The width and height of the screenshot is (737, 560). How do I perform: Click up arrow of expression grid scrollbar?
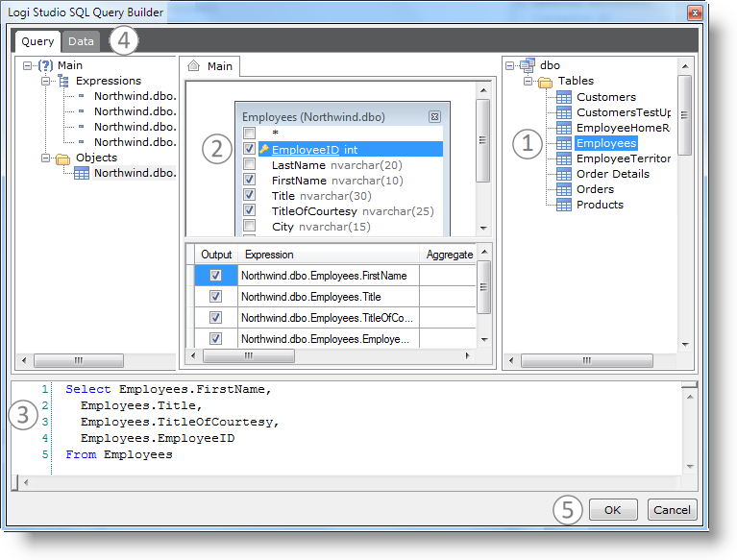click(484, 253)
